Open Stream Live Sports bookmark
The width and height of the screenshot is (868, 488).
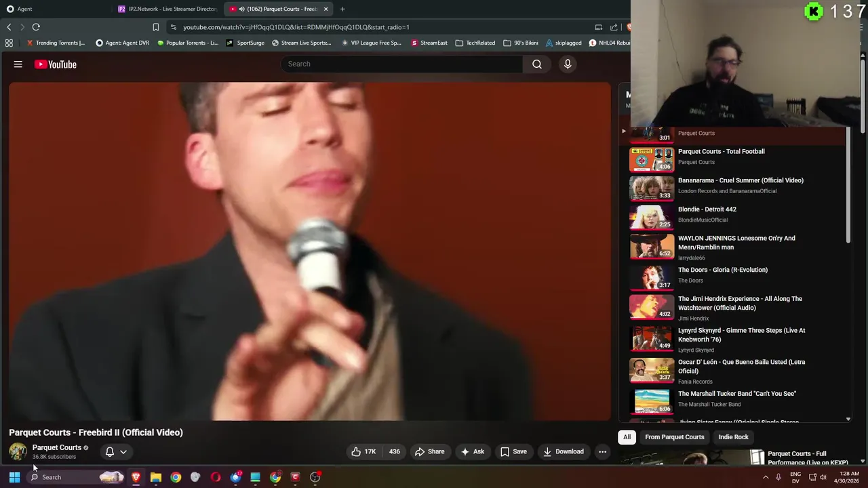pyautogui.click(x=302, y=43)
